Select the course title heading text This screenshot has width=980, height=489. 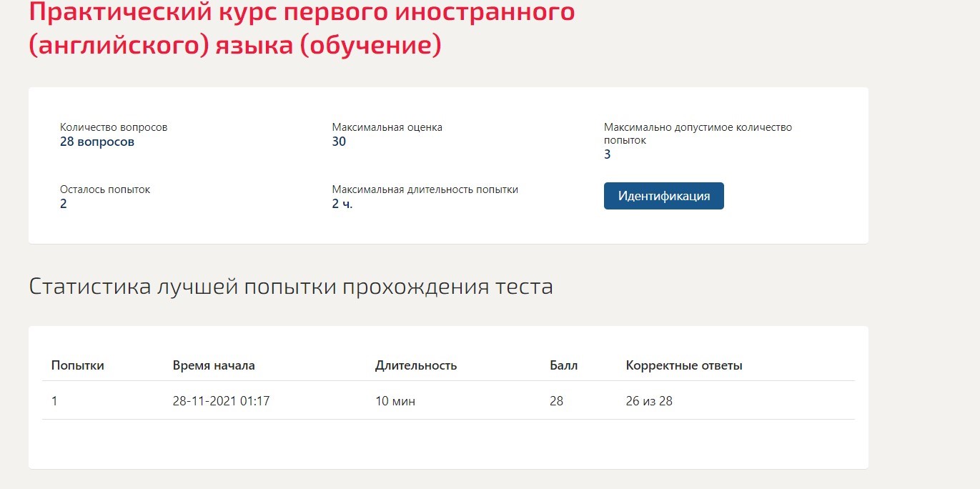coord(302,29)
